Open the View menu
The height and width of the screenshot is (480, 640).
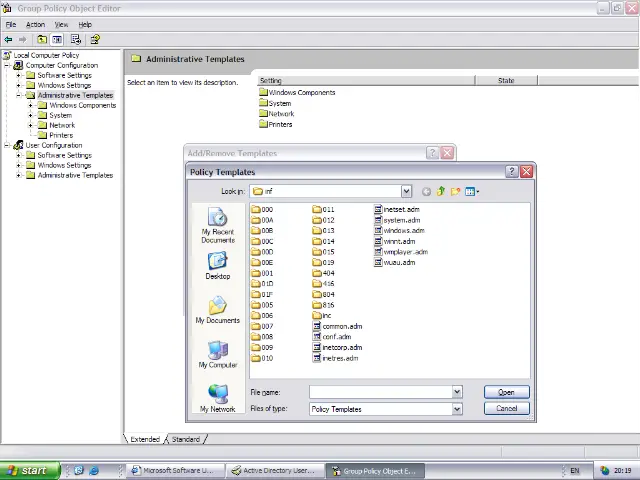(x=61, y=24)
